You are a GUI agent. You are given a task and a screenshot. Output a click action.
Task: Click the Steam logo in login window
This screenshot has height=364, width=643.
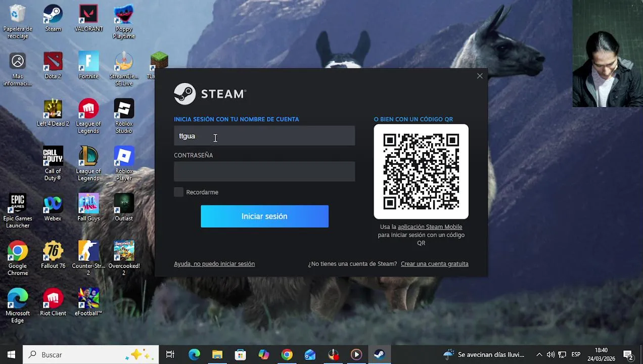pos(210,94)
